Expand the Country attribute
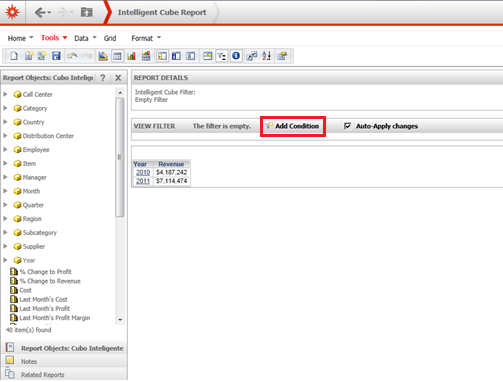503x382 pixels. pos(5,122)
